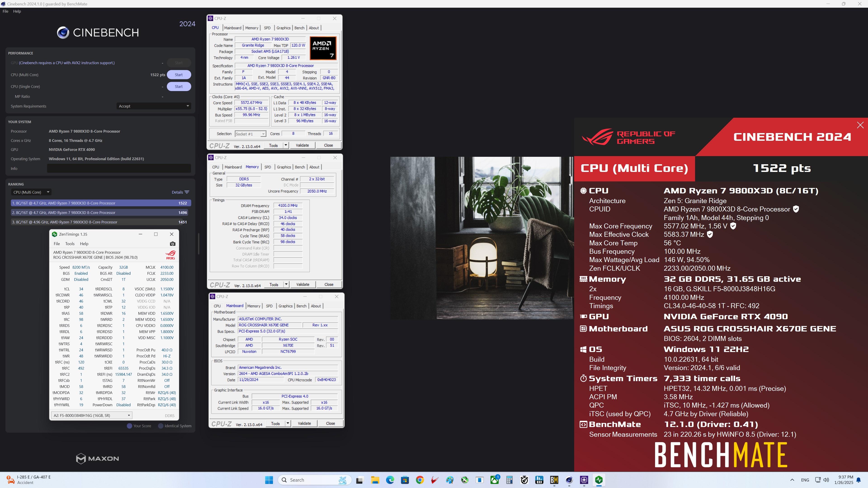The height and width of the screenshot is (488, 868).
Task: Click the ZenTimings camera screenshot icon
Action: pyautogui.click(x=172, y=244)
